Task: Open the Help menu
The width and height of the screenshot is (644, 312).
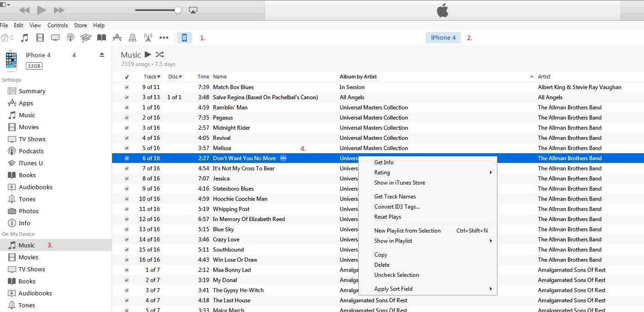Action: click(x=99, y=25)
